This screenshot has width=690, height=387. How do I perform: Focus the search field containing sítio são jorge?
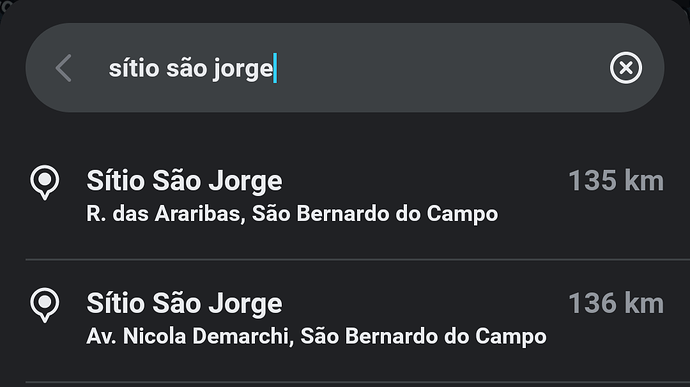pos(345,68)
